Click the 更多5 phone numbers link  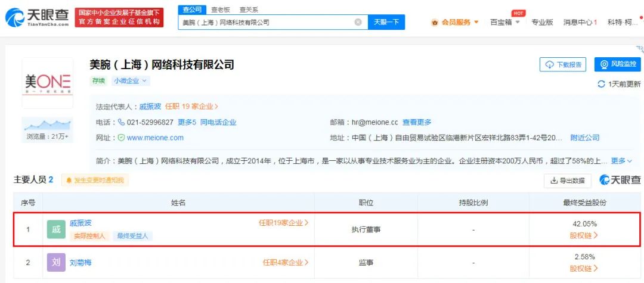point(187,122)
